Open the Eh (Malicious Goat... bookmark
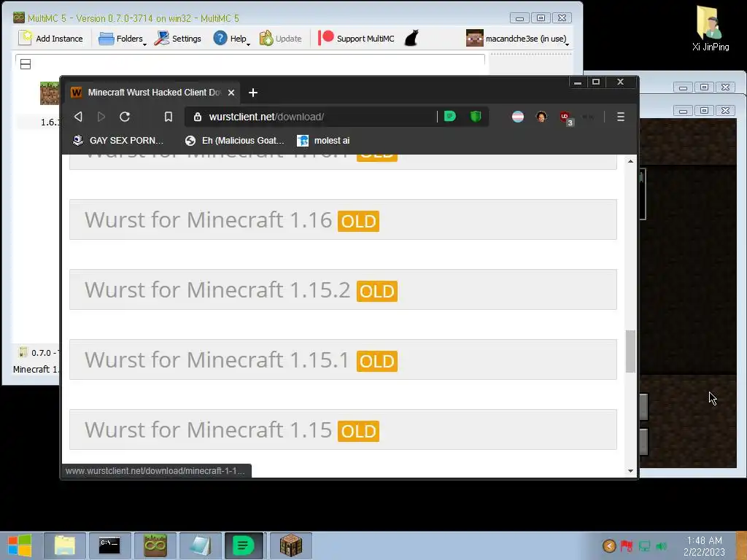This screenshot has width=747, height=560. (x=235, y=141)
